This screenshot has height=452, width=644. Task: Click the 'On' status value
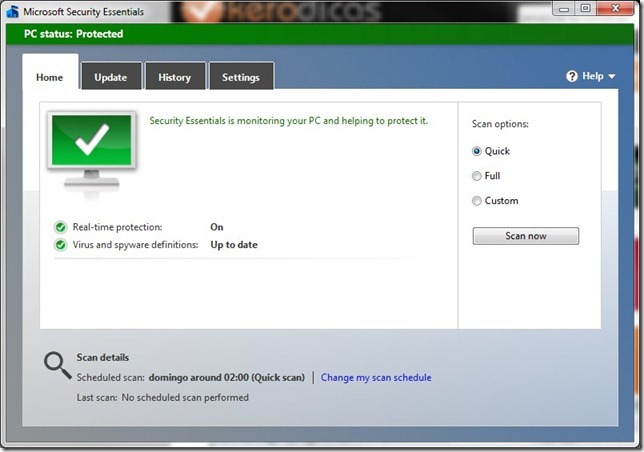pos(217,227)
